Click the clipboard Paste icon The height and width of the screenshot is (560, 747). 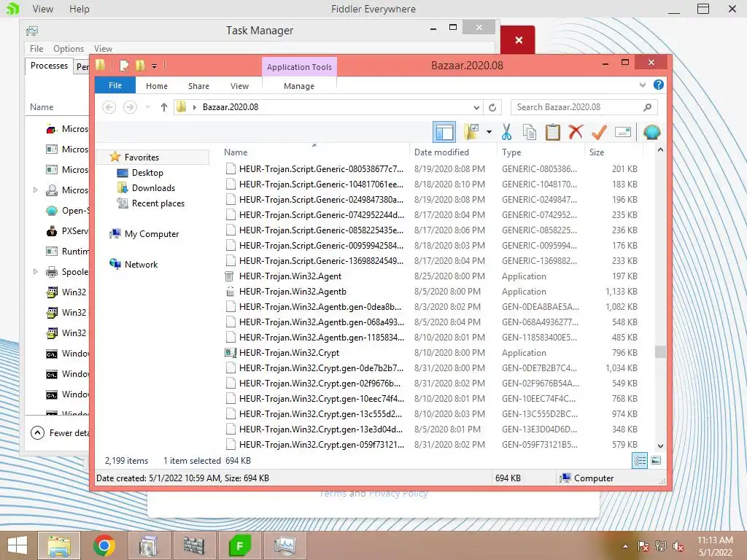pyautogui.click(x=553, y=132)
